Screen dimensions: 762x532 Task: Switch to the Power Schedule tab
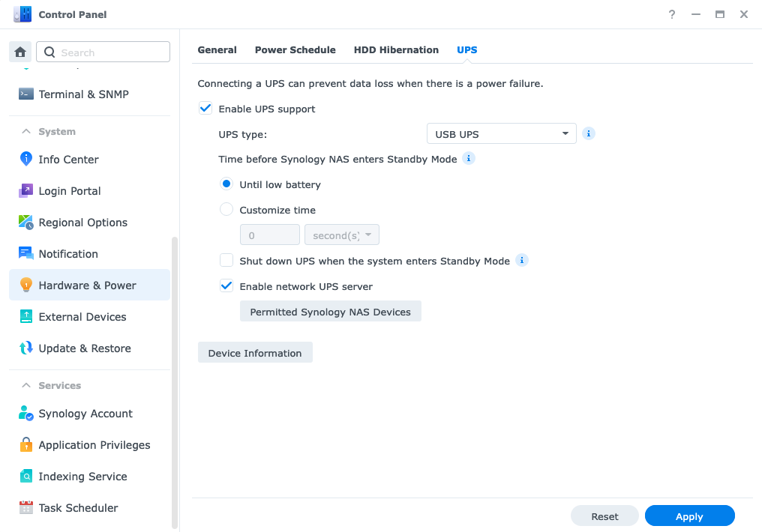(295, 50)
